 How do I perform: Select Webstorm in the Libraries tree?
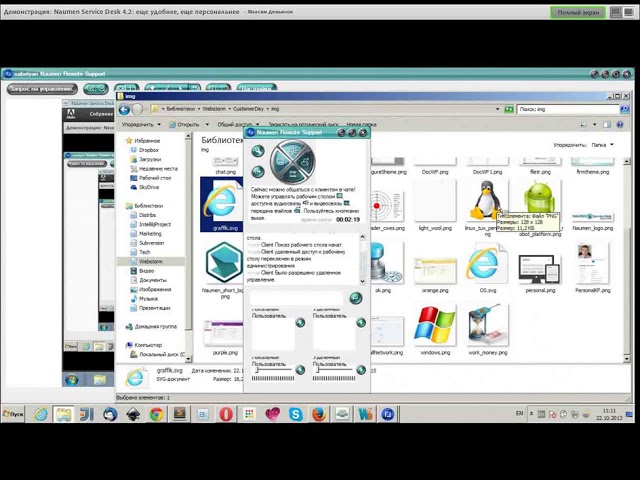150,261
